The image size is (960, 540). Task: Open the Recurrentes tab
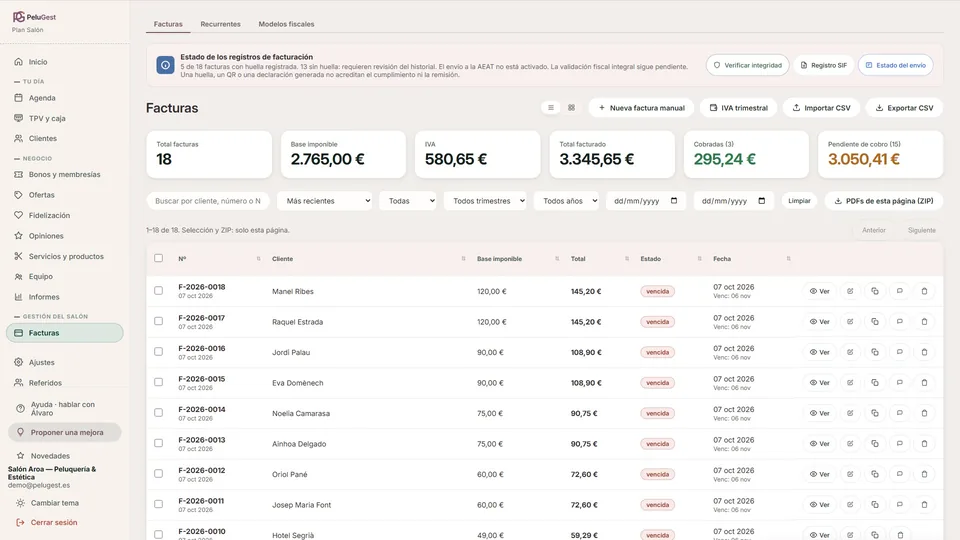click(x=220, y=24)
